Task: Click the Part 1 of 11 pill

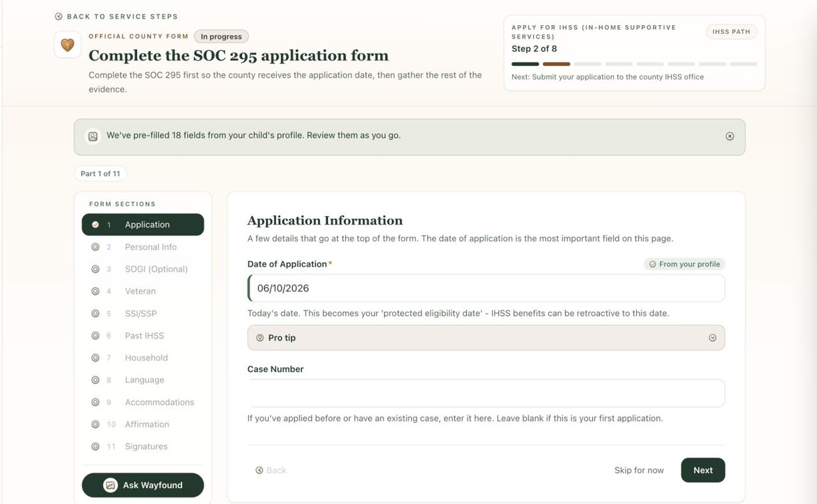Action: click(100, 174)
